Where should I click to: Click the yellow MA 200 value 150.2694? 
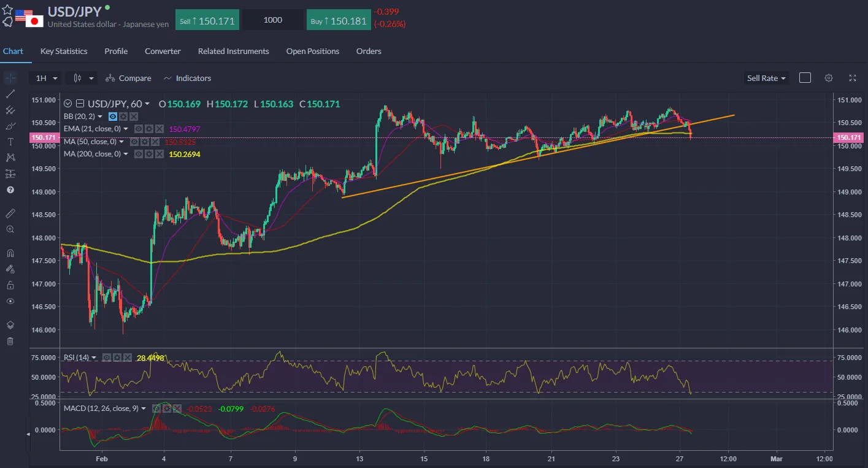click(185, 154)
